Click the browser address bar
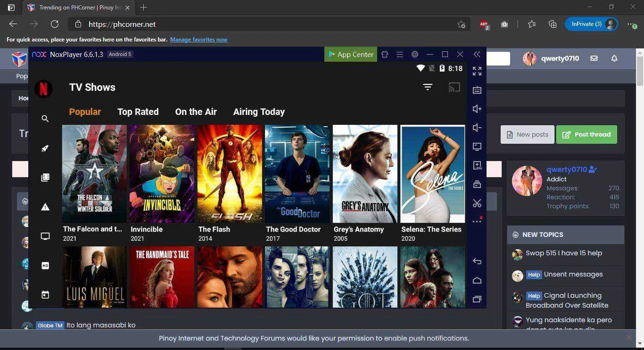The height and width of the screenshot is (350, 644). tap(269, 24)
